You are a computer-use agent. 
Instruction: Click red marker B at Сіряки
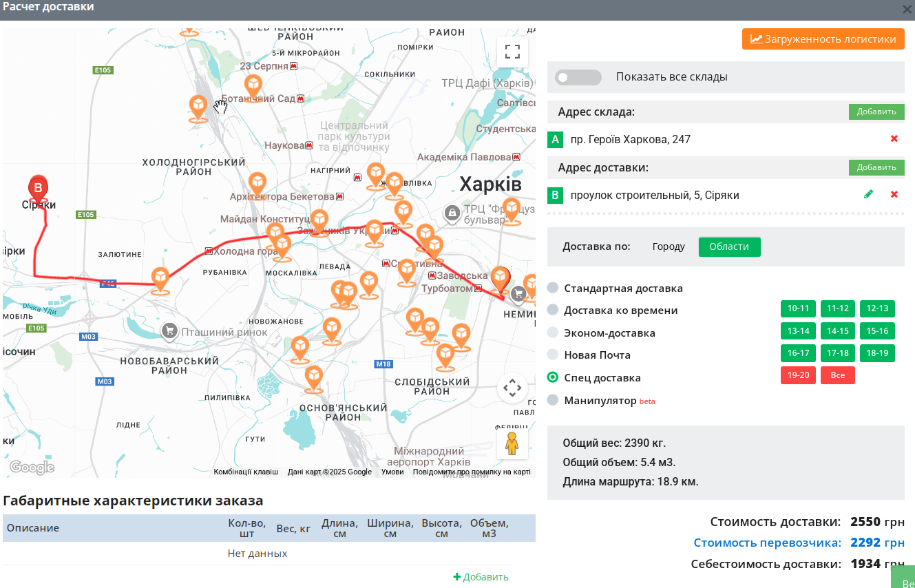(38, 189)
